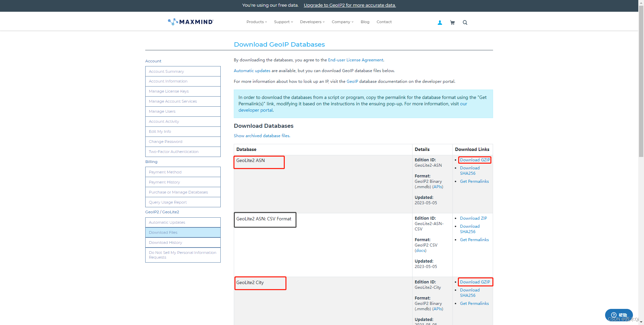Screen dimensions: 644x325
Task: Click Upgrade to GeoIP2 banner link
Action: pos(350,5)
